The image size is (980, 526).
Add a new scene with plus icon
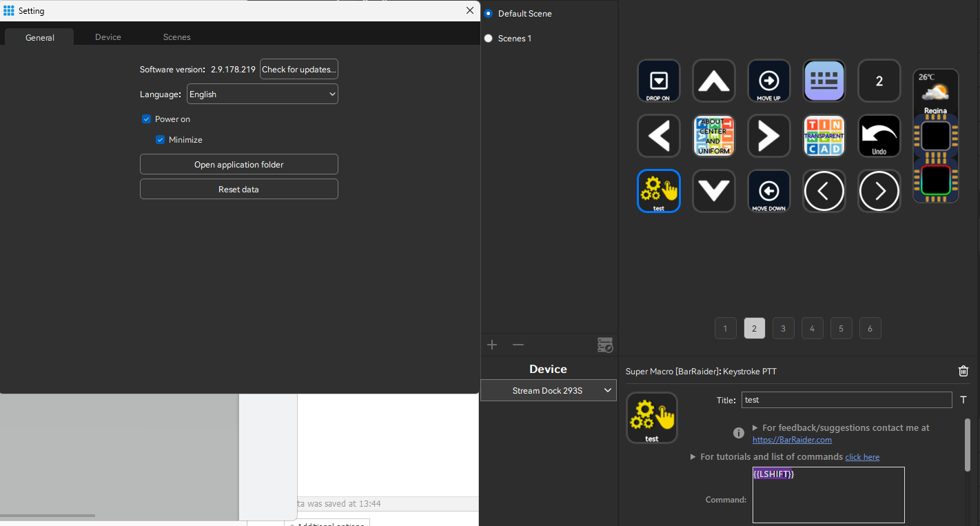492,345
